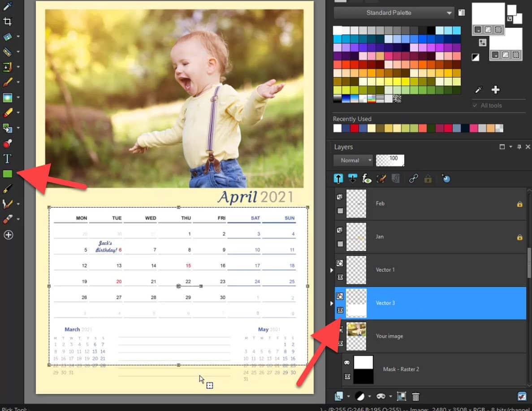Image resolution: width=532 pixels, height=411 pixels.
Task: Click the New Mask Layer mask icon
Action: (x=381, y=396)
